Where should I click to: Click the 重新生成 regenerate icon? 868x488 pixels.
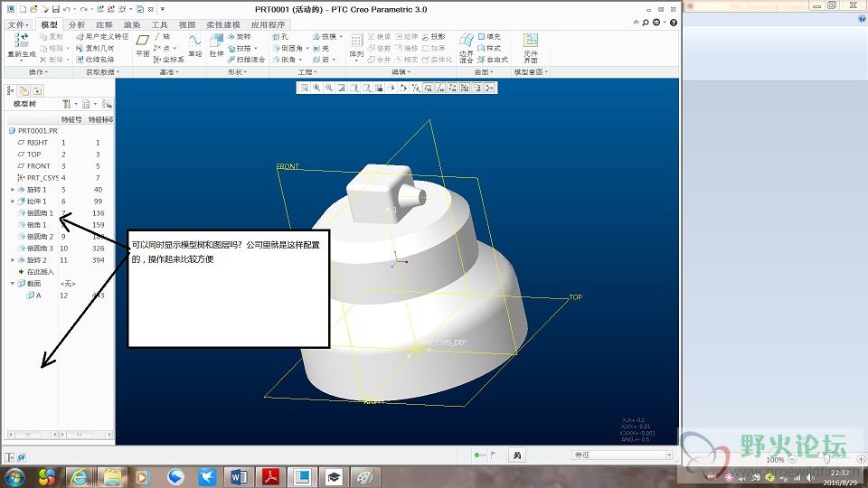[x=22, y=40]
